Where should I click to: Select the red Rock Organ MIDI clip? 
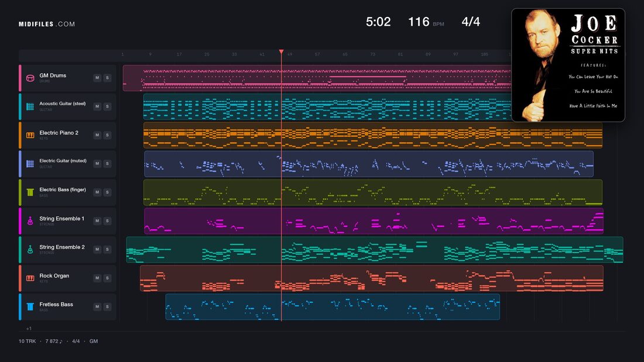[x=372, y=278]
